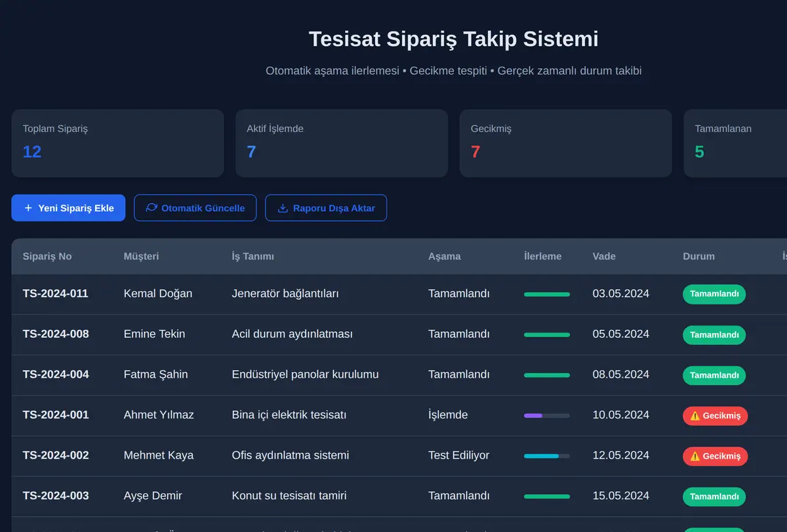Click progress bar of order TS-2024-002

pyautogui.click(x=547, y=456)
